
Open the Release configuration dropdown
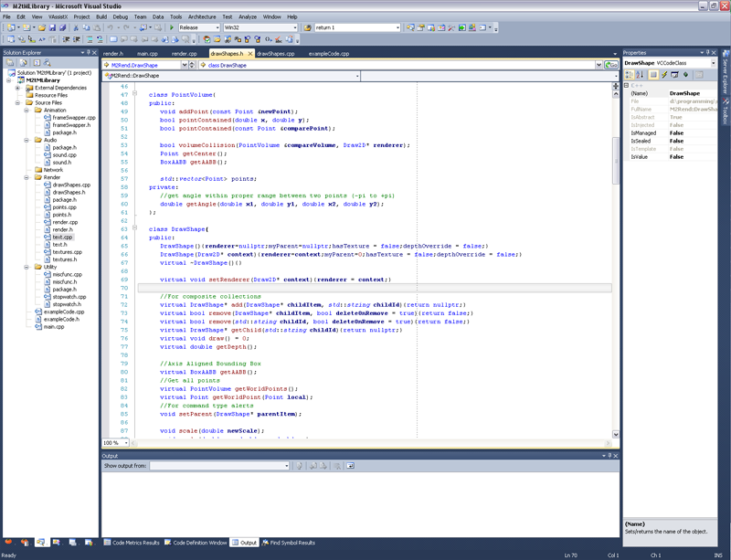click(x=216, y=27)
